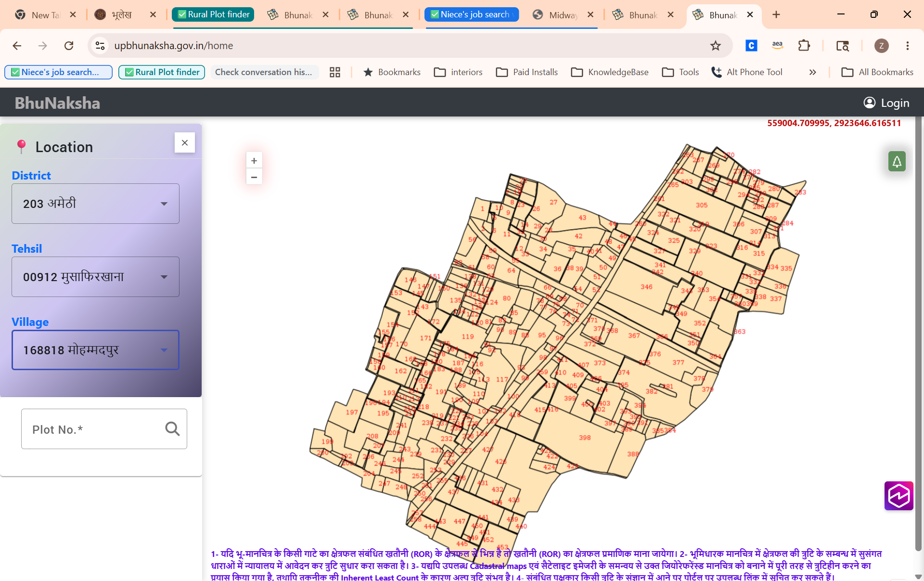Click the address bar URL
The image size is (924, 581).
(x=173, y=46)
